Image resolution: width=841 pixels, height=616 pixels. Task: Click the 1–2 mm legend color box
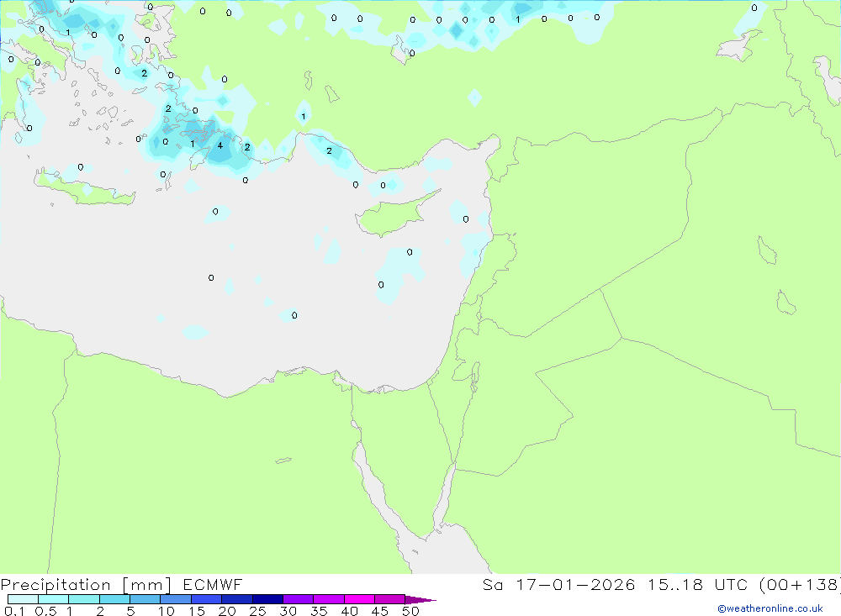tap(84, 599)
